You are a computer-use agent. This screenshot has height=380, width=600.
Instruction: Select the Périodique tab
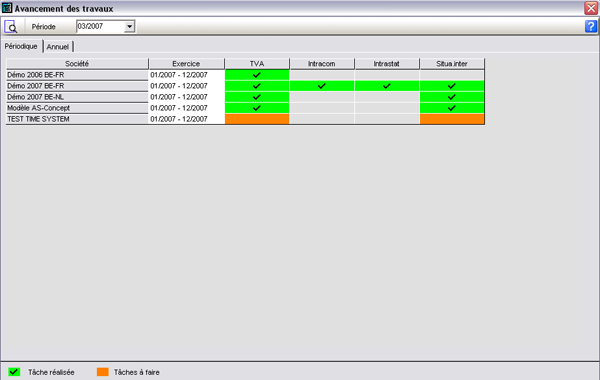coord(21,46)
